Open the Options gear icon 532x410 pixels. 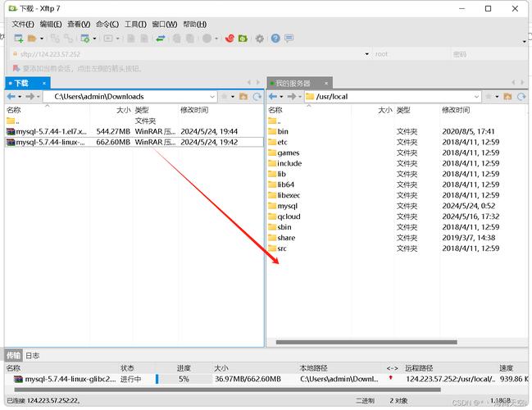pos(260,39)
